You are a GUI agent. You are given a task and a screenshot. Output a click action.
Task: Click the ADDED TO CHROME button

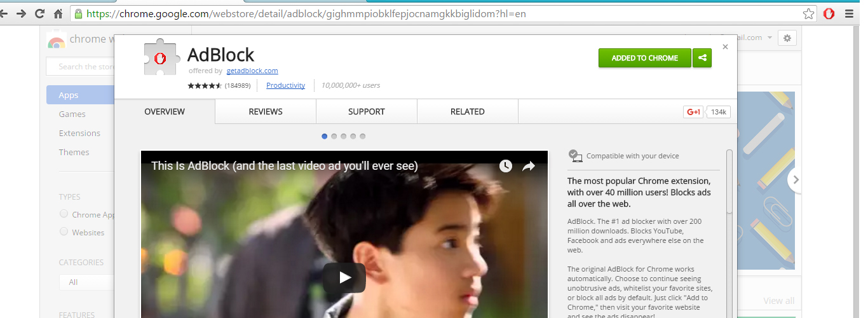coord(644,58)
